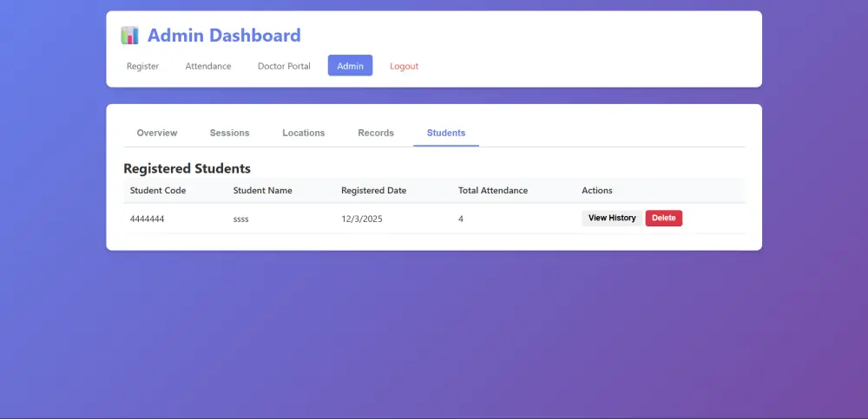Image resolution: width=868 pixels, height=419 pixels.
Task: Open the Records tab
Action: [x=376, y=133]
